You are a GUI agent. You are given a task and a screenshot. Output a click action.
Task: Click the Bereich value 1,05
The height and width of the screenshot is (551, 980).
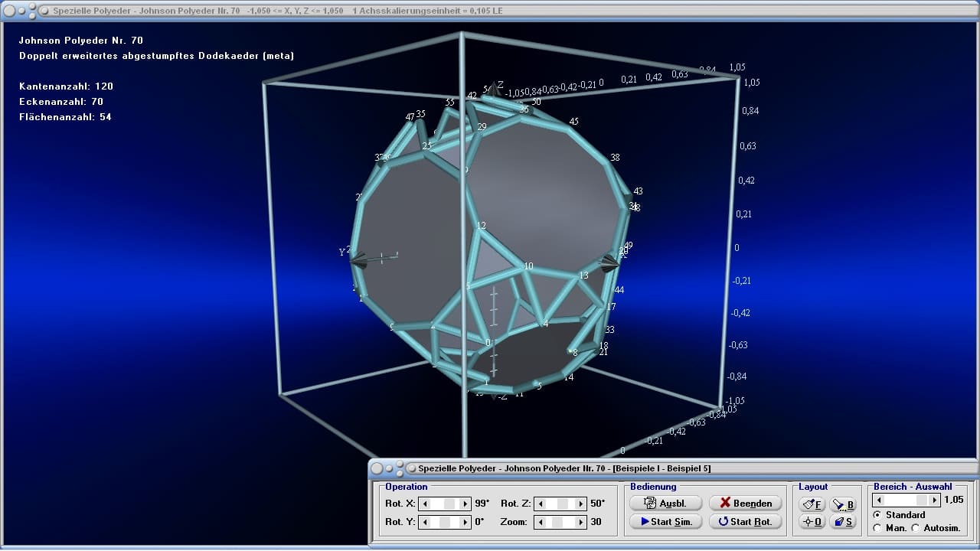click(x=954, y=500)
